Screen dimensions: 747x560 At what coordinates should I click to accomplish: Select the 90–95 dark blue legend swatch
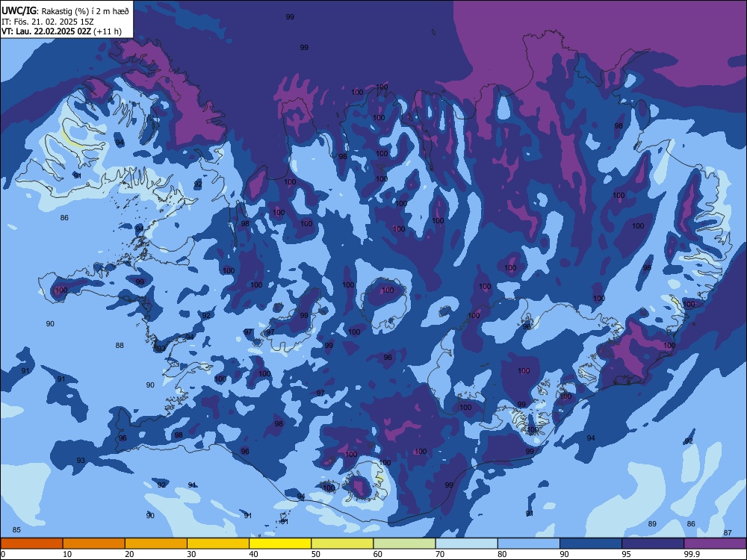591,544
